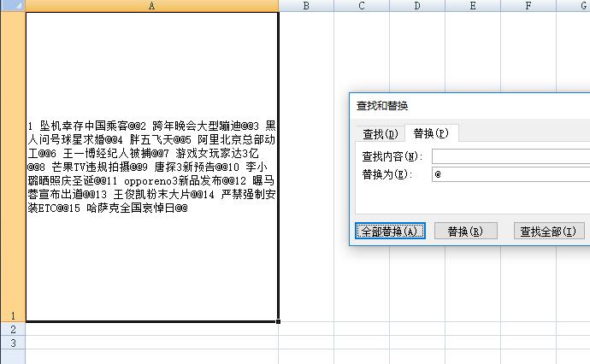Select row 3 header

(13, 343)
